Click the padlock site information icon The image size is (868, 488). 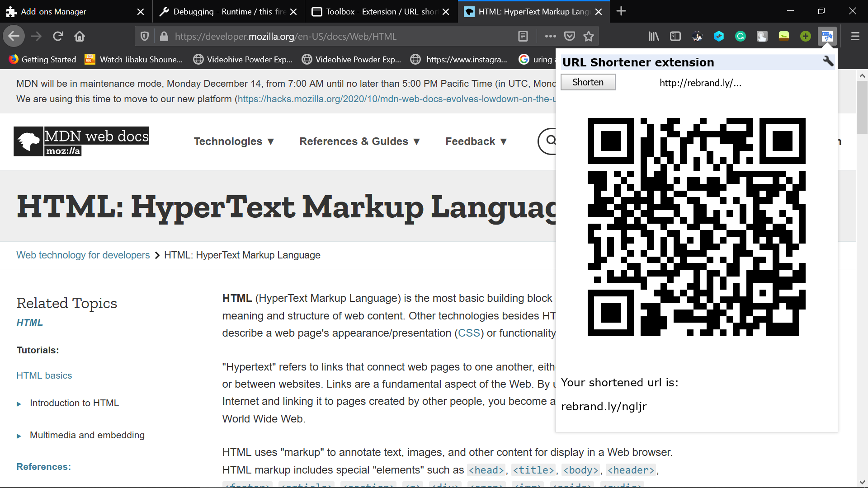point(164,36)
